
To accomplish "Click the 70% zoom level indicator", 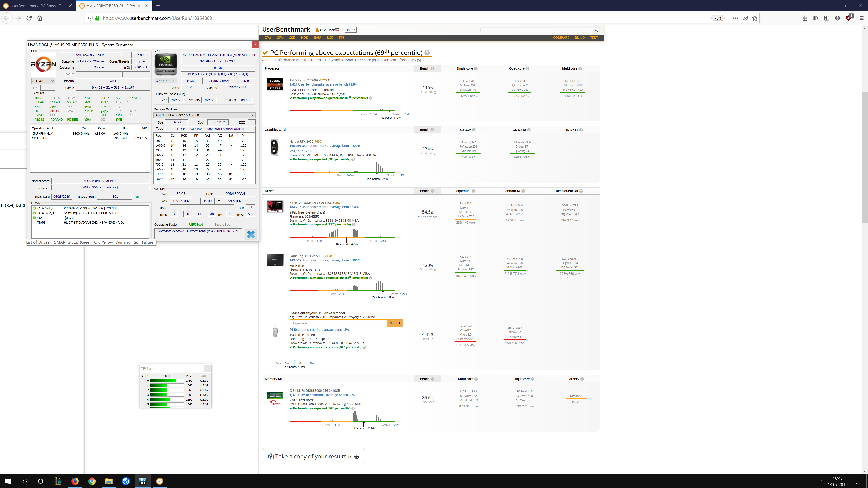I will [x=718, y=18].
